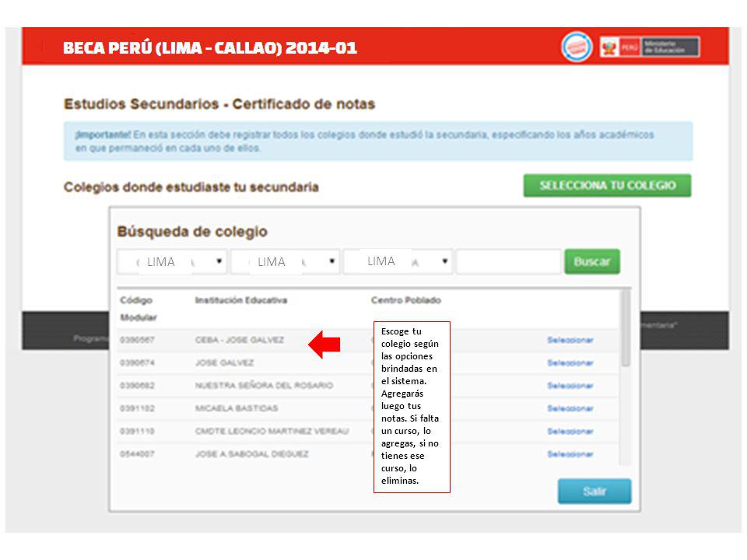This screenshot has height=560, width=747.
Task: Click Seleccionar for CEBA - JOSE GALVEZ
Action: coord(570,340)
